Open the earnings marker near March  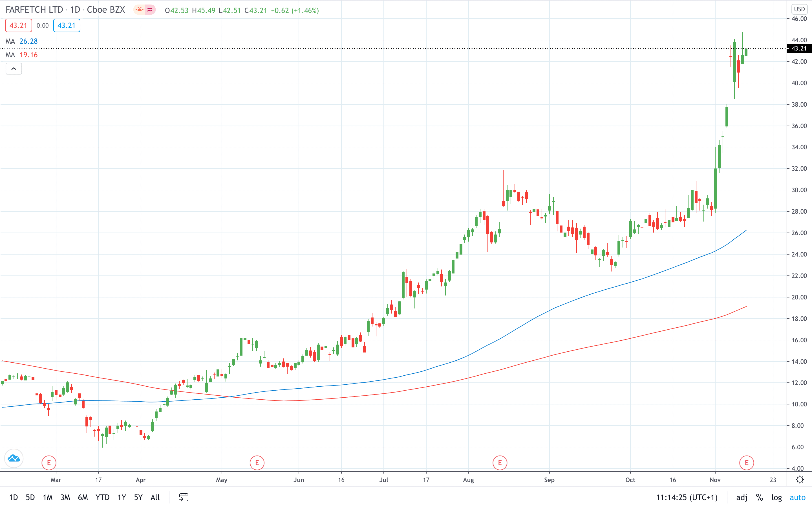point(49,463)
